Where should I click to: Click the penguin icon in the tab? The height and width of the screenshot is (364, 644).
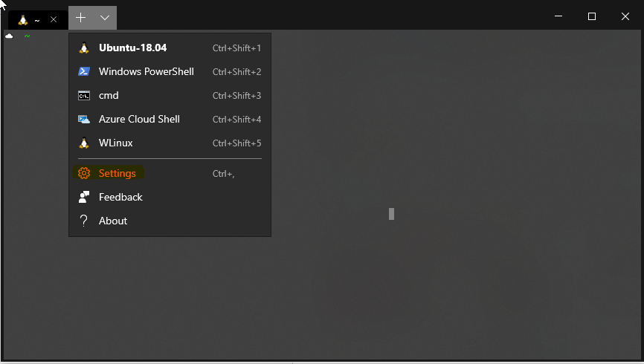pyautogui.click(x=23, y=20)
